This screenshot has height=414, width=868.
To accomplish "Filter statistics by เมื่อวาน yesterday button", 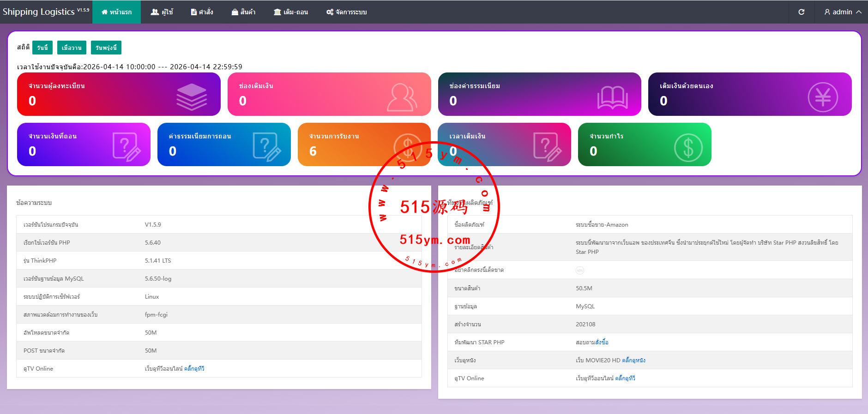I will coord(72,48).
